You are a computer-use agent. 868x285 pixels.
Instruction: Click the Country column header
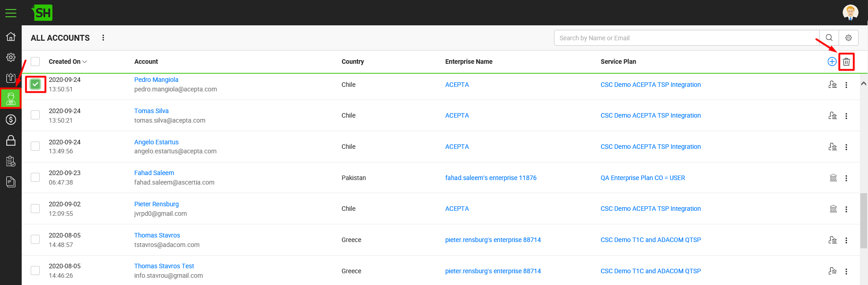352,62
